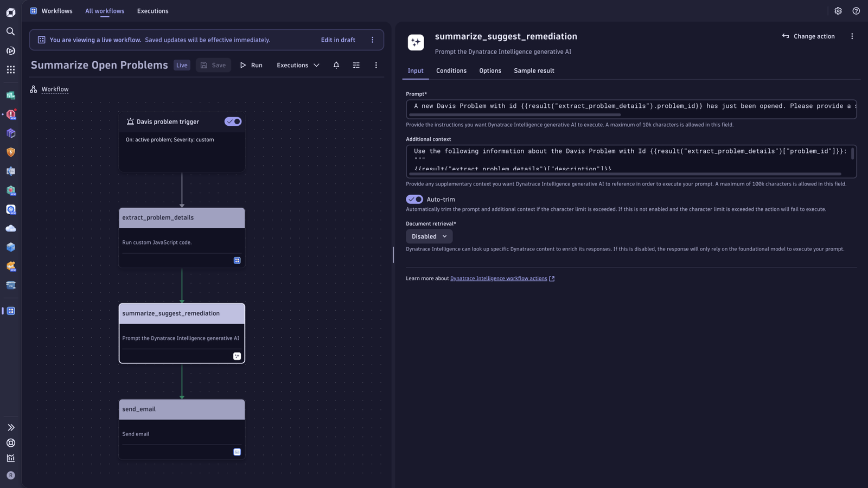Open the green dashboards app icon
This screenshot has height=488, width=868.
pyautogui.click(x=11, y=95)
